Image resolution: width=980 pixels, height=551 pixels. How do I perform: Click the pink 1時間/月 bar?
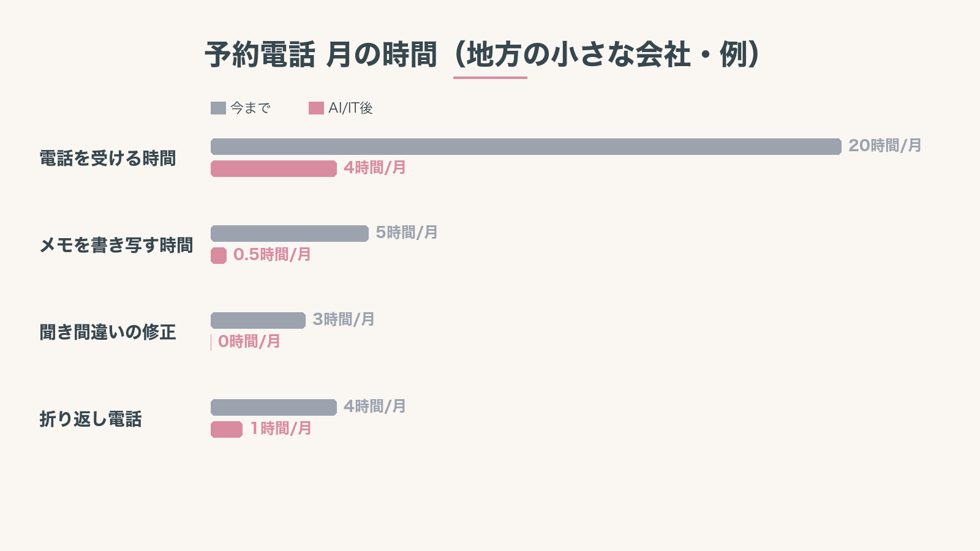227,429
